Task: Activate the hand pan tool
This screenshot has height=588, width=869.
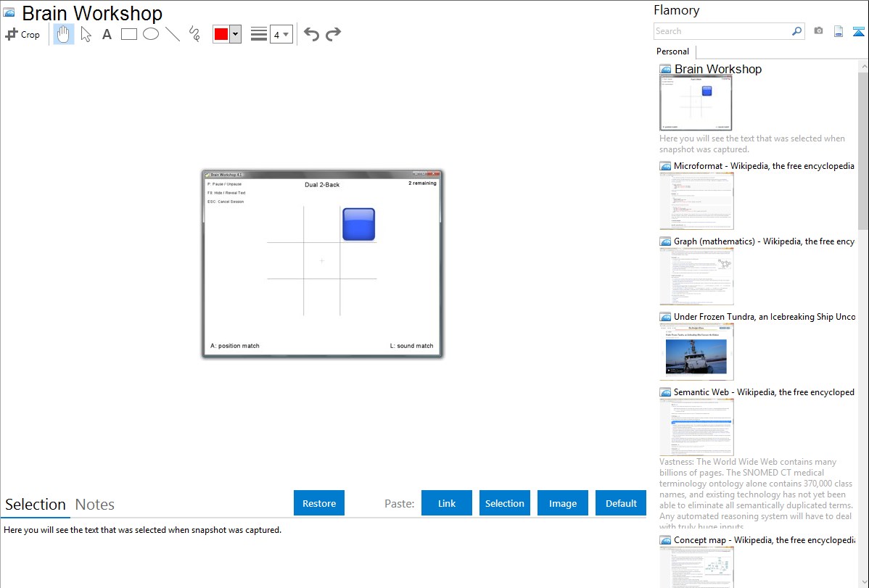Action: point(64,34)
